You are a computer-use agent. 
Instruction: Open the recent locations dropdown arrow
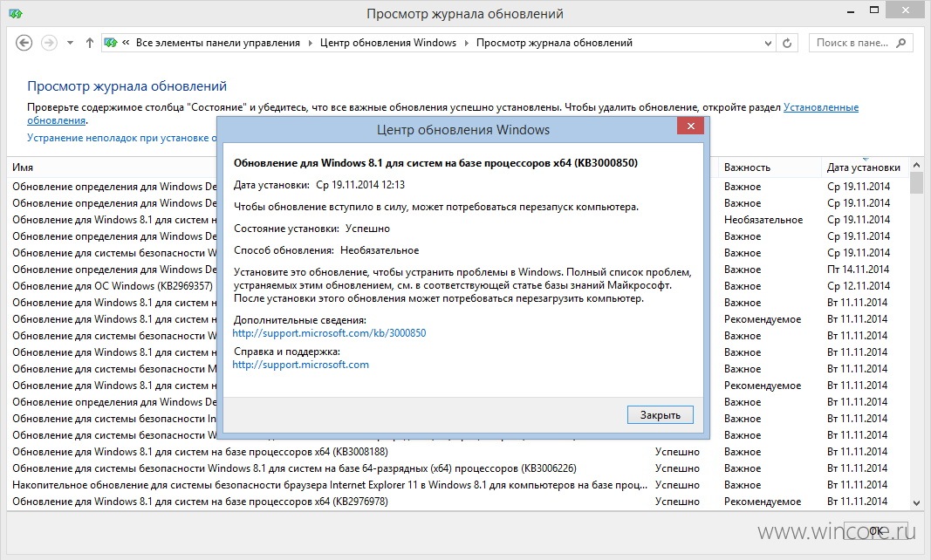(x=70, y=43)
